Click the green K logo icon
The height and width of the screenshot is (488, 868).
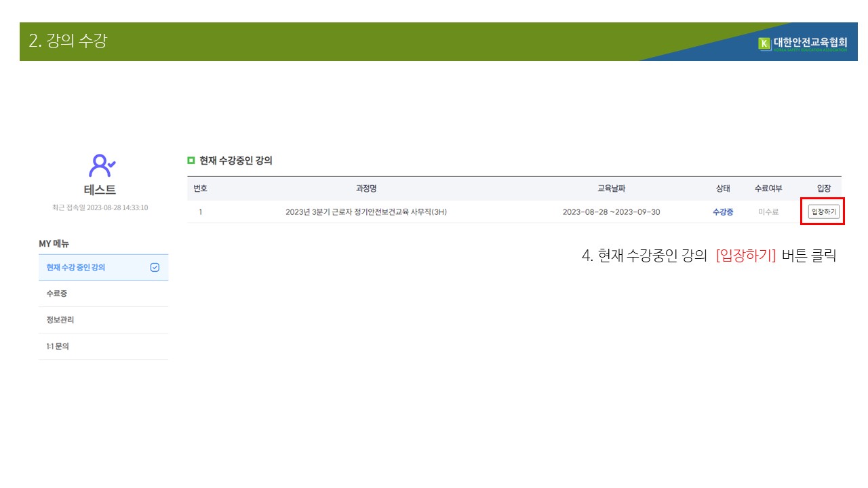tap(764, 44)
